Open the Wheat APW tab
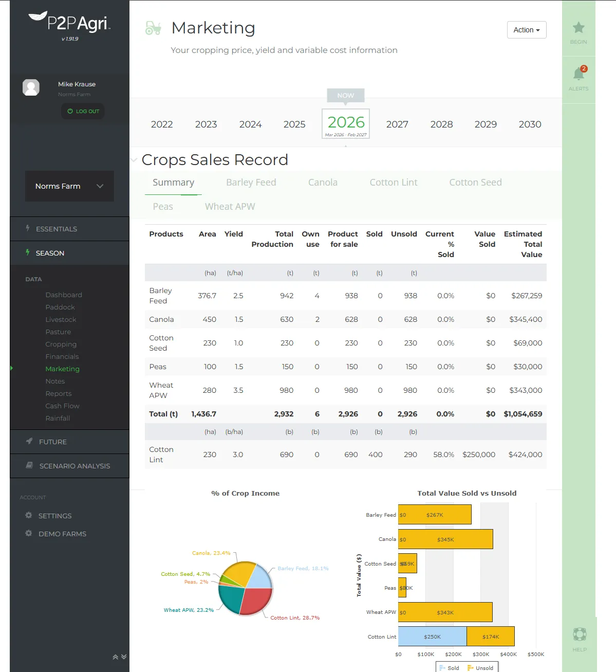 230,207
